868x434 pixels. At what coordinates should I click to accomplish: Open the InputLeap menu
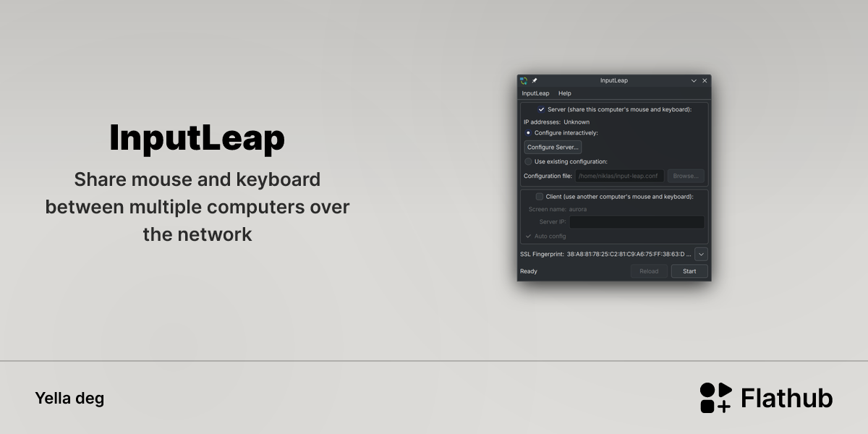point(535,93)
